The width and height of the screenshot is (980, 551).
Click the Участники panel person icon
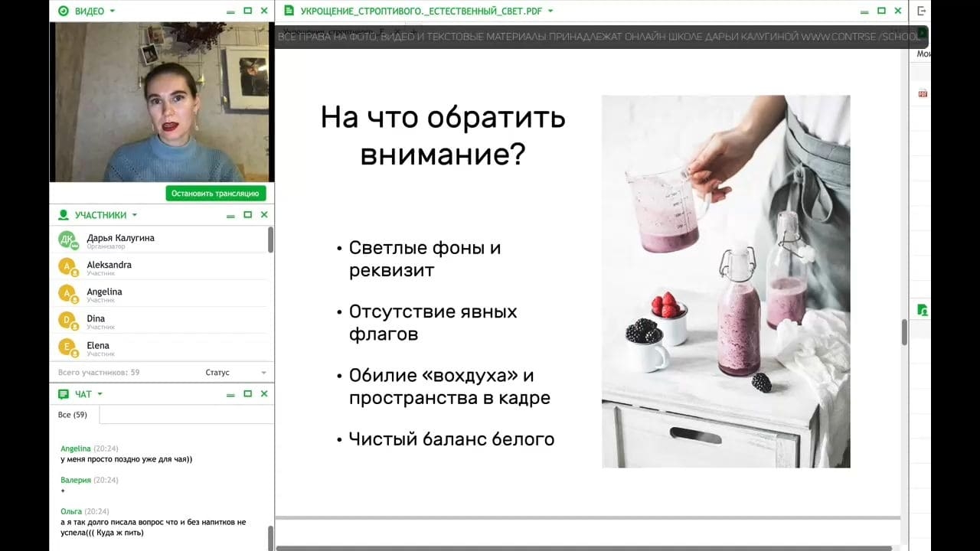click(63, 215)
